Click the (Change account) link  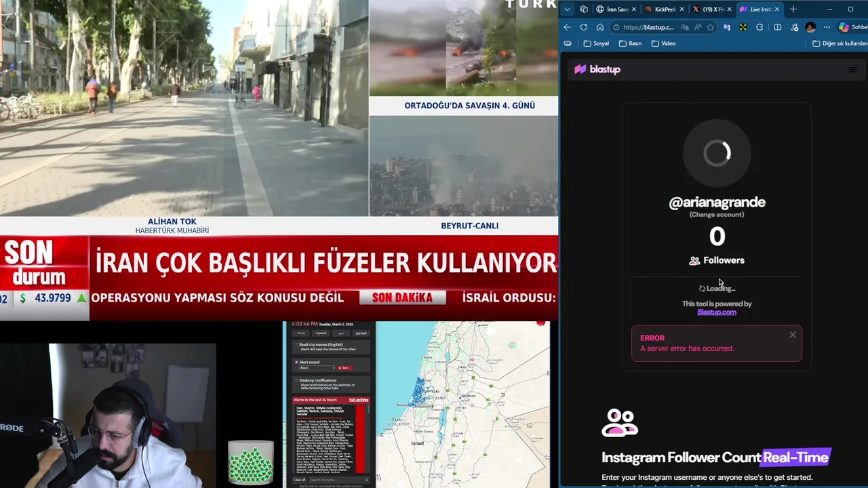click(717, 214)
